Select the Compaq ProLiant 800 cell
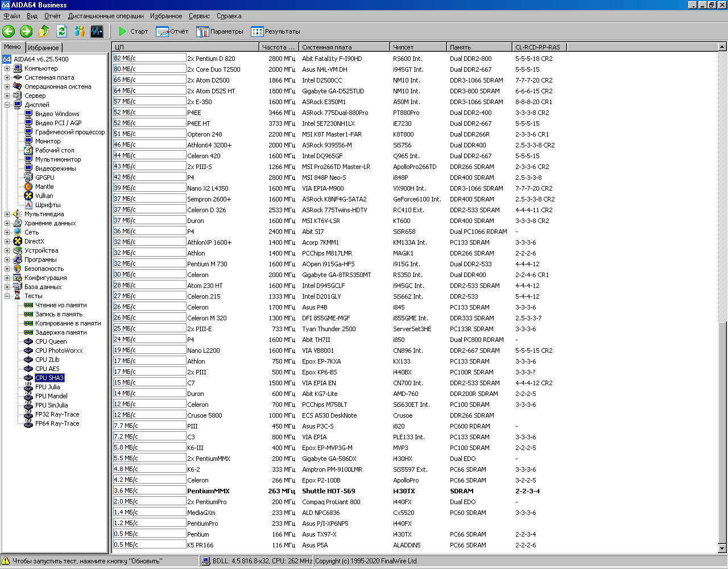Screen dimensions: 728x569 [x=331, y=502]
